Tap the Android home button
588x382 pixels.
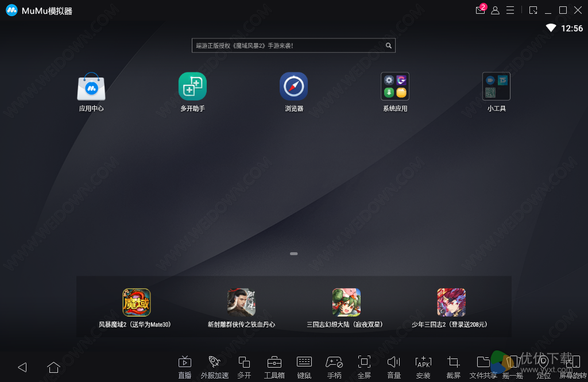(x=53, y=367)
